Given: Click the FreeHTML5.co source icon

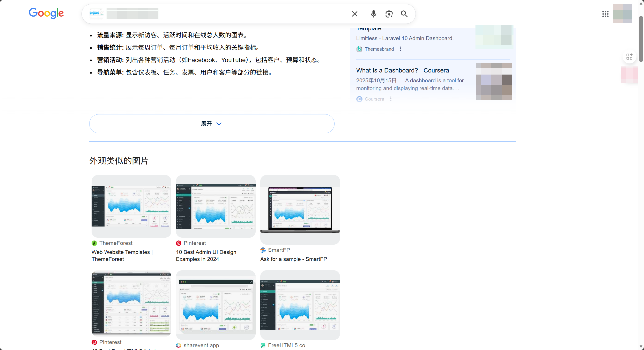Looking at the screenshot, I should 263,345.
